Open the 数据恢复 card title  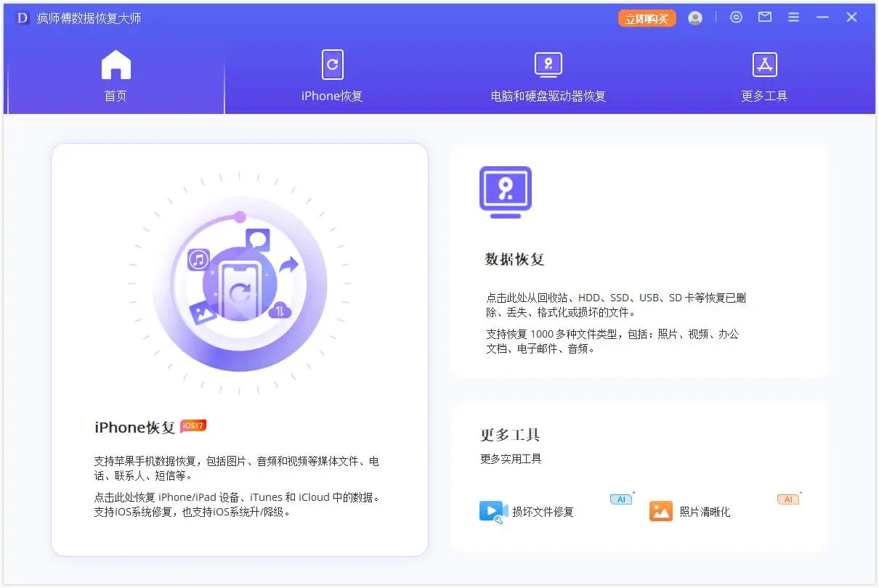[514, 259]
